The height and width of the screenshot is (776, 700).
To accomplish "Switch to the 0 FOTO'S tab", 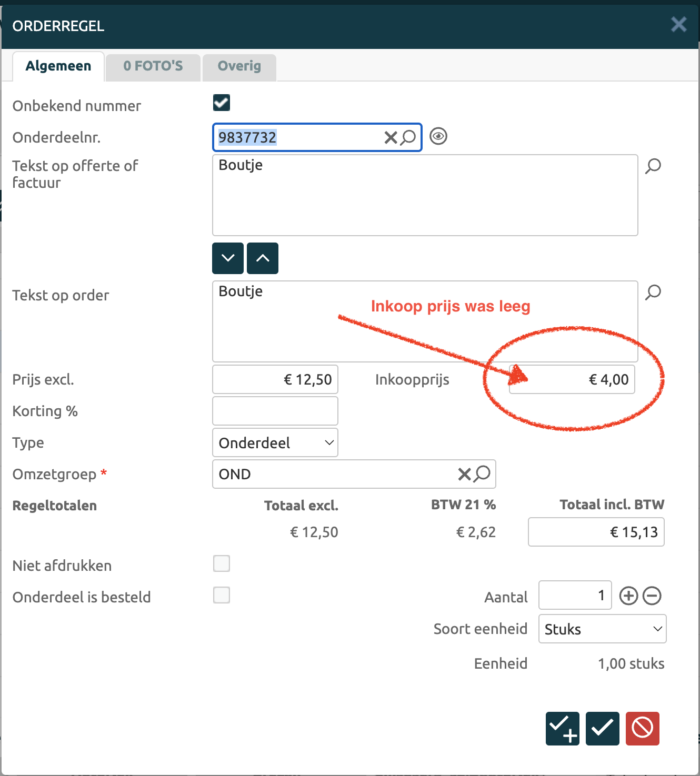I will coord(153,66).
